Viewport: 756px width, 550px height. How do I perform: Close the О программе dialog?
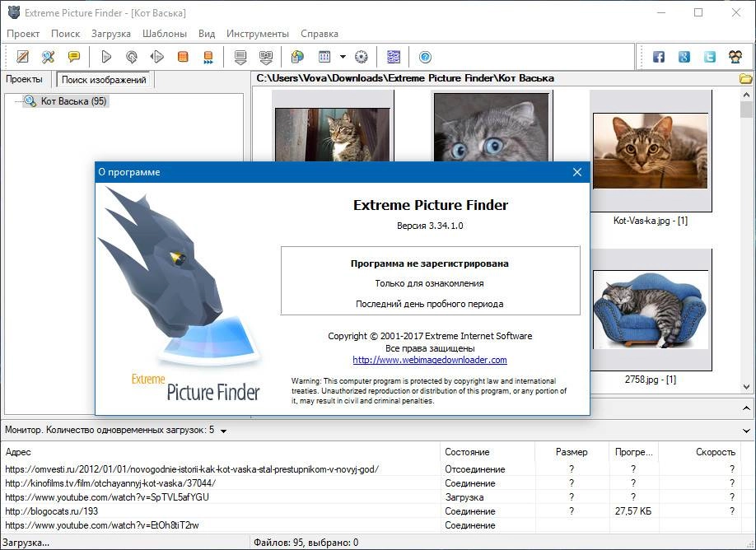[577, 172]
